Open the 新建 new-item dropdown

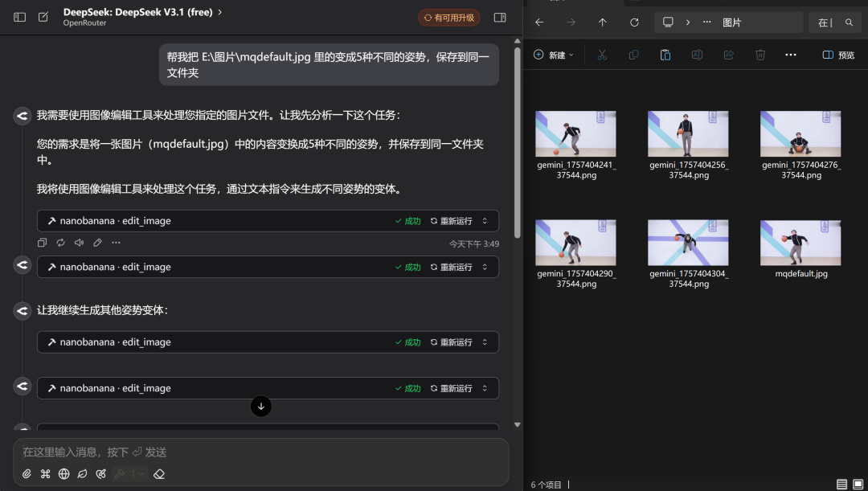(551, 54)
